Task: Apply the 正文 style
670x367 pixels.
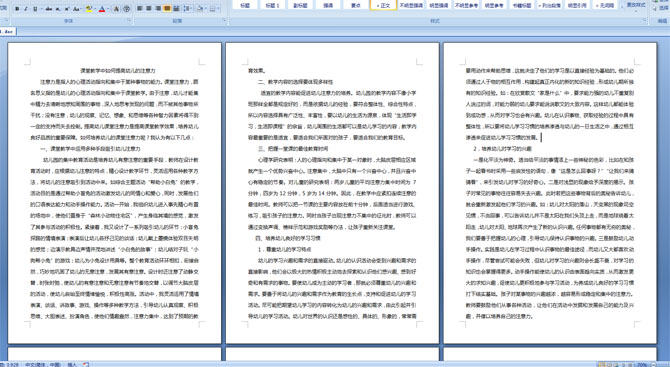Action: pyautogui.click(x=383, y=5)
